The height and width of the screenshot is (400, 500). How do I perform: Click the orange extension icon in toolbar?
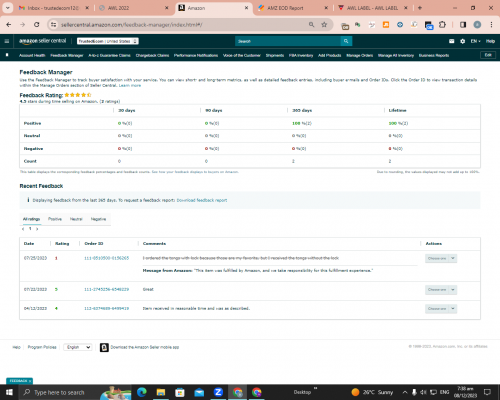[386, 25]
